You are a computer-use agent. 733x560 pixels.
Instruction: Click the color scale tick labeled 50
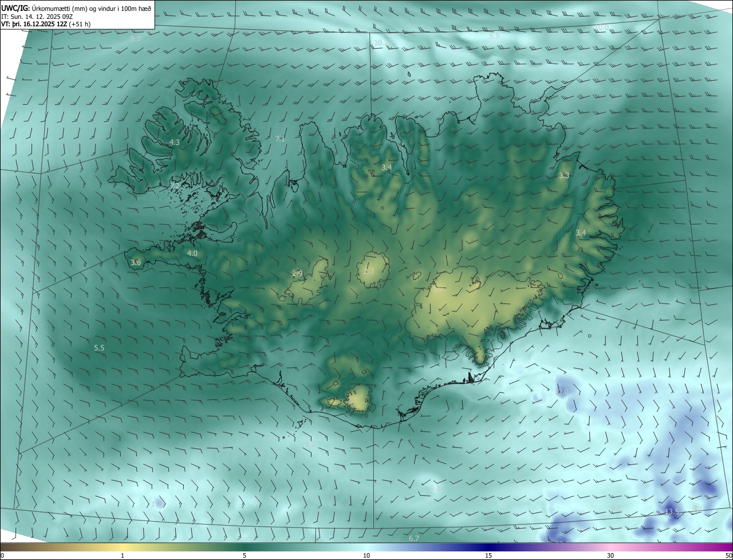pyautogui.click(x=729, y=556)
